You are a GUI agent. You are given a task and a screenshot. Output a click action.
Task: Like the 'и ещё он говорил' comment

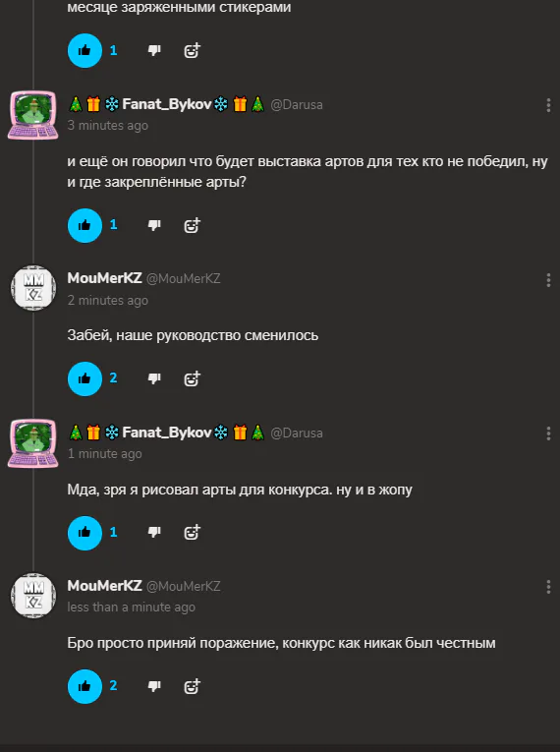[84, 225]
